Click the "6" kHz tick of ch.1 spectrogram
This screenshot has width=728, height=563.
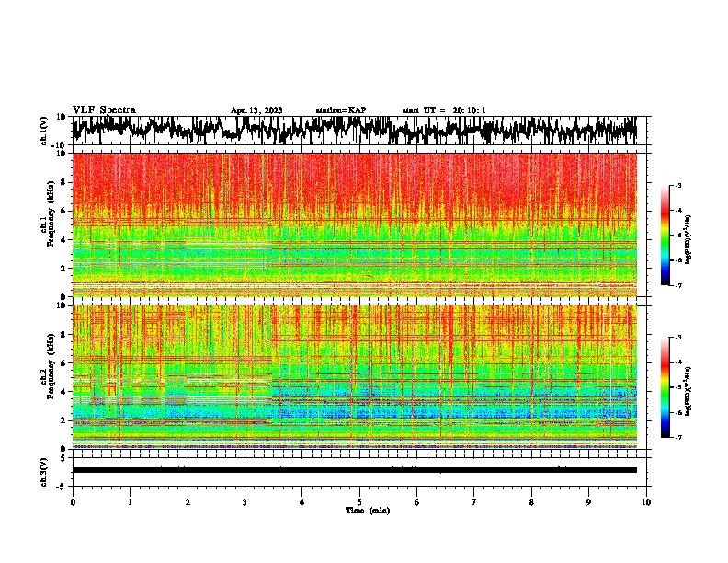63,212
